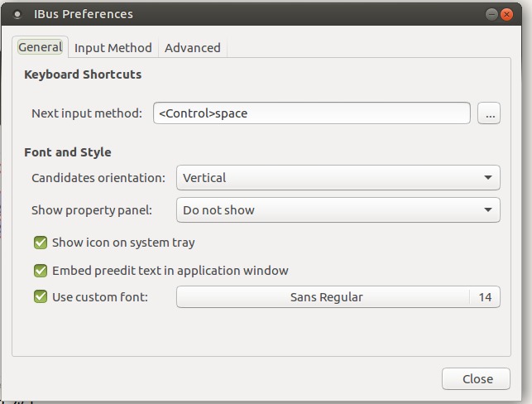Click the font size 14 field
This screenshot has width=532, height=404.
pyautogui.click(x=485, y=297)
